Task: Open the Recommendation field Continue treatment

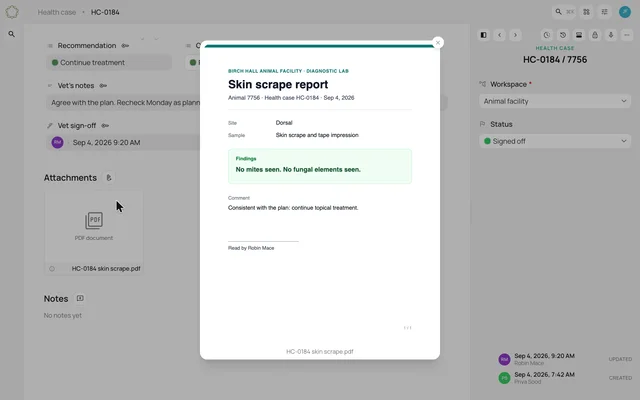Action: [109, 62]
